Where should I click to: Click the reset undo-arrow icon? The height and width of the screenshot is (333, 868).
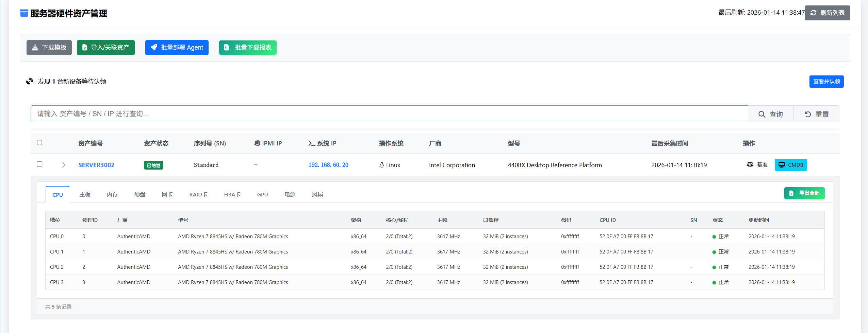coord(808,115)
